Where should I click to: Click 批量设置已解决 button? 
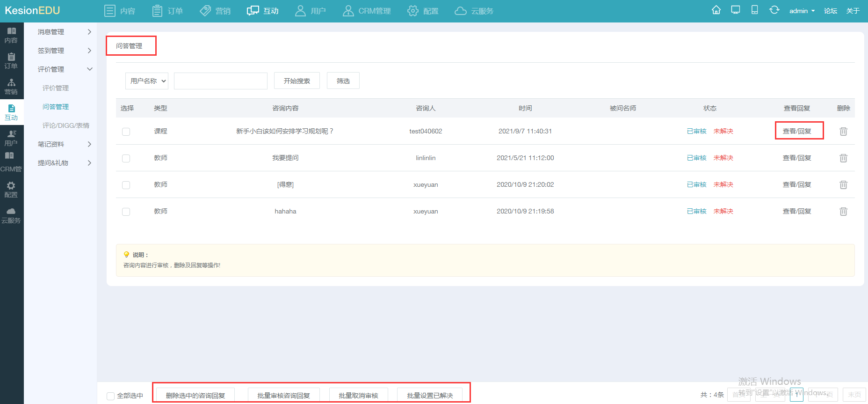[429, 396]
